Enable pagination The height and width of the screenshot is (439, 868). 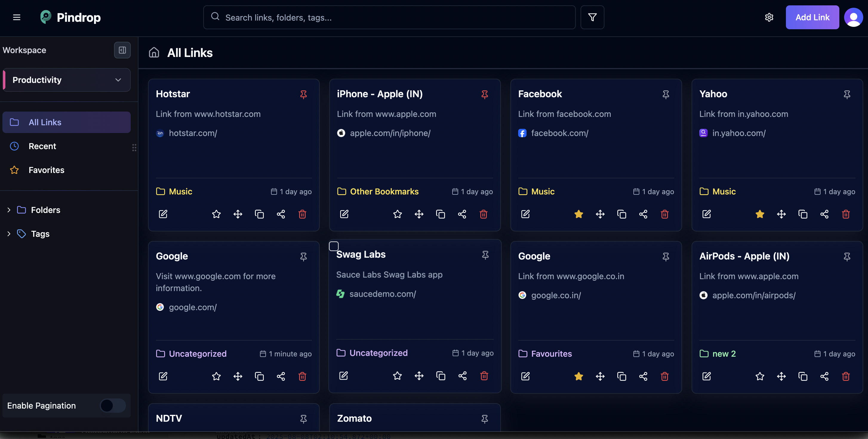click(x=112, y=406)
